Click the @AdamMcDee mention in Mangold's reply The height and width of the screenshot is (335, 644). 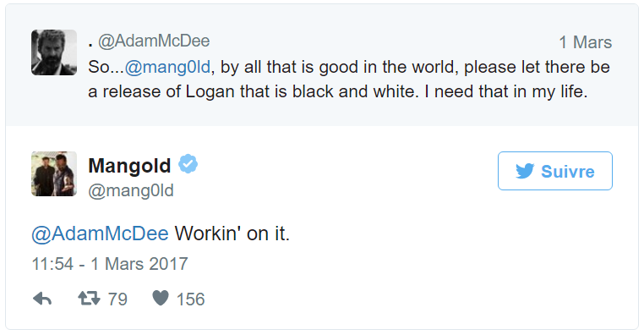100,233
